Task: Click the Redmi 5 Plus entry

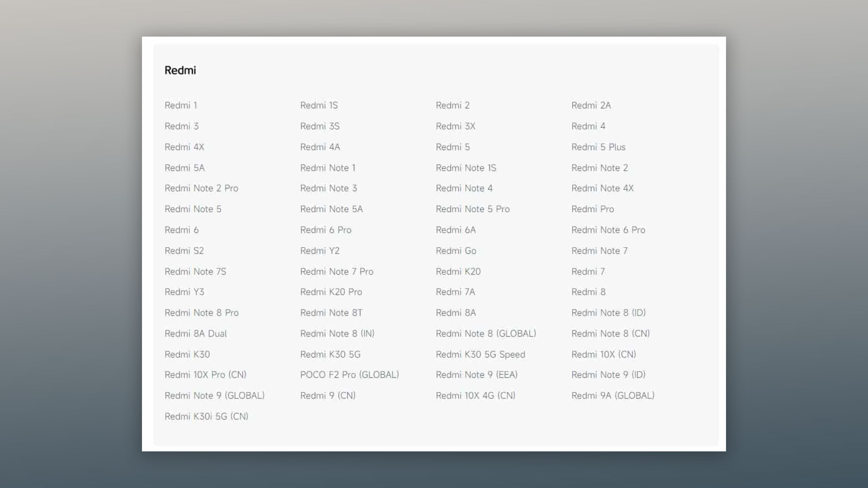Action: tap(599, 147)
